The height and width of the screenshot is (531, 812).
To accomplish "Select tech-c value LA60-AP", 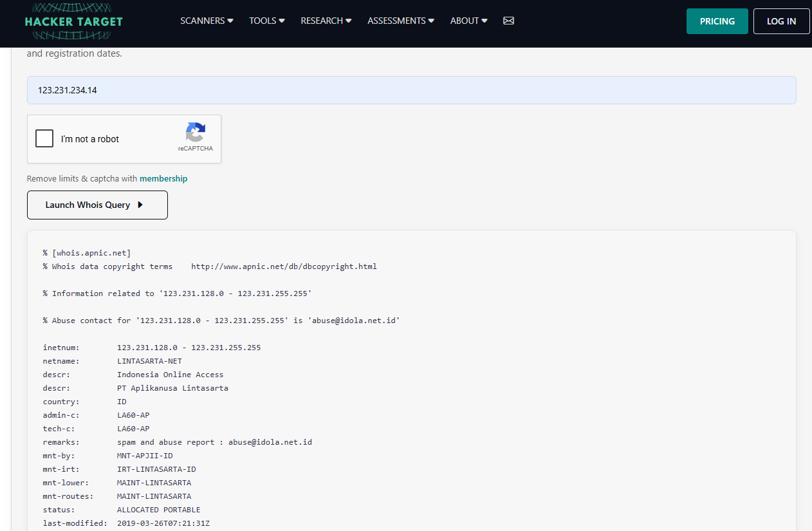I will point(133,429).
